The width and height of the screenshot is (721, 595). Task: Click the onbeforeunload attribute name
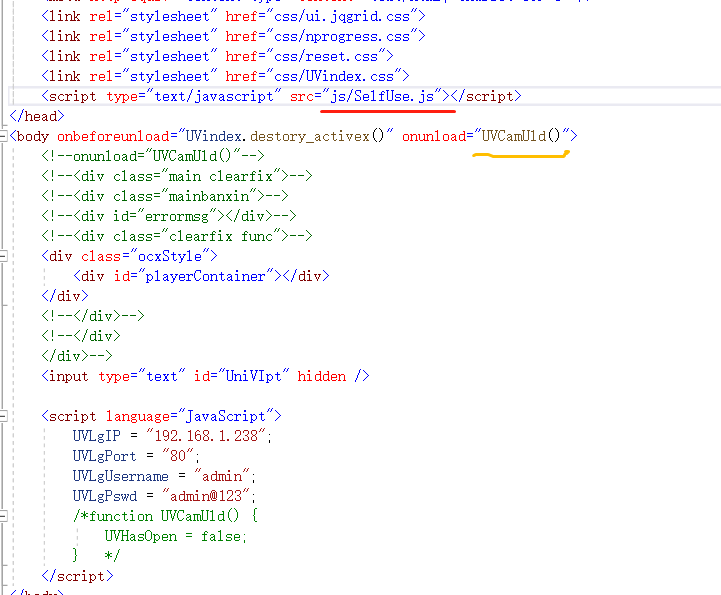click(113, 136)
